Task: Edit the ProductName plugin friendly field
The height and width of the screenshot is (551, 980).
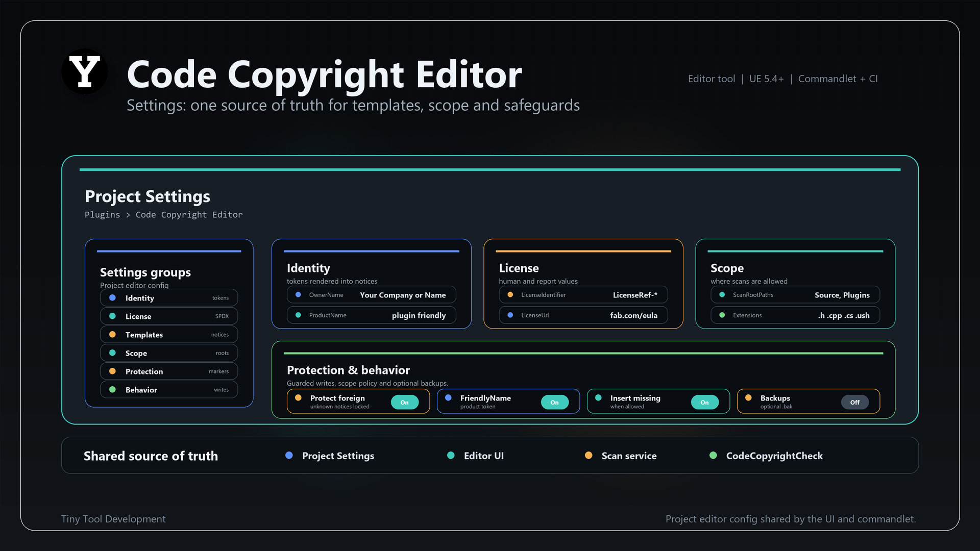Action: (372, 315)
